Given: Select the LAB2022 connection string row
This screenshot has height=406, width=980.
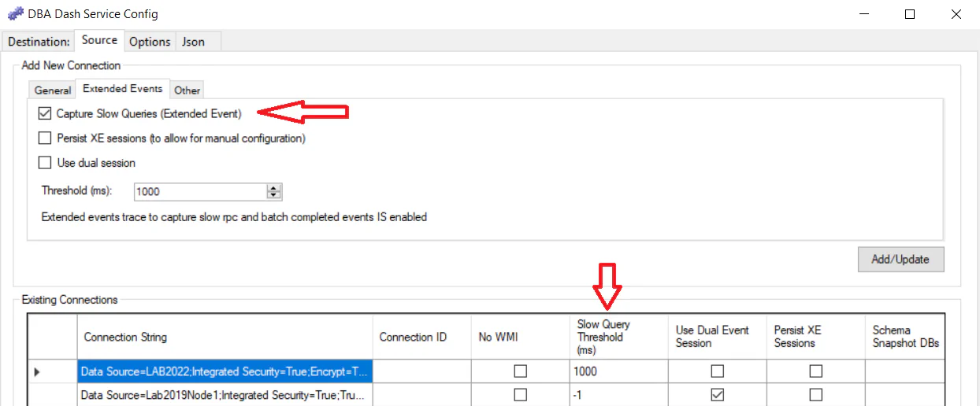Looking at the screenshot, I should pos(225,371).
